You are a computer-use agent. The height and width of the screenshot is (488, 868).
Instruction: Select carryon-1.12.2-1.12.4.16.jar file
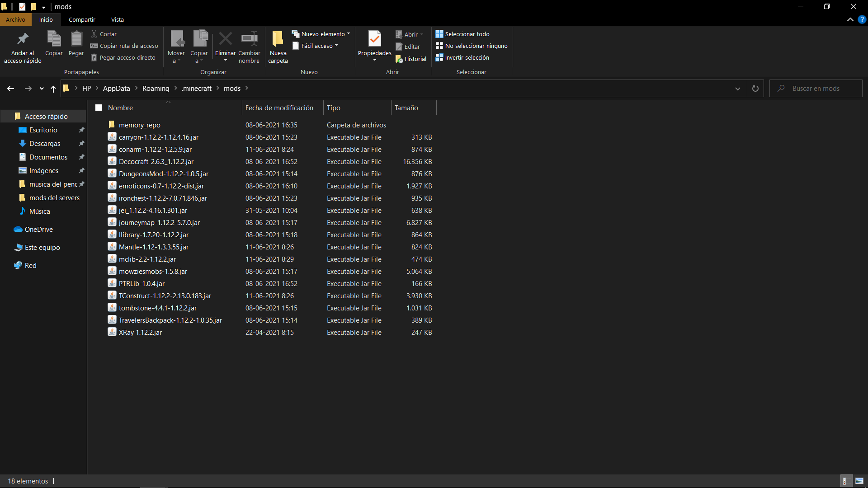[158, 137]
